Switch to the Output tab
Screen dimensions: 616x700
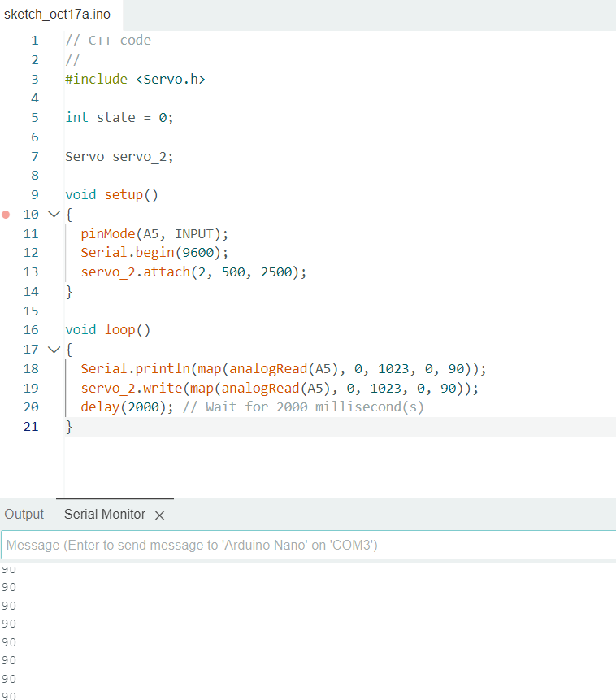coord(24,515)
